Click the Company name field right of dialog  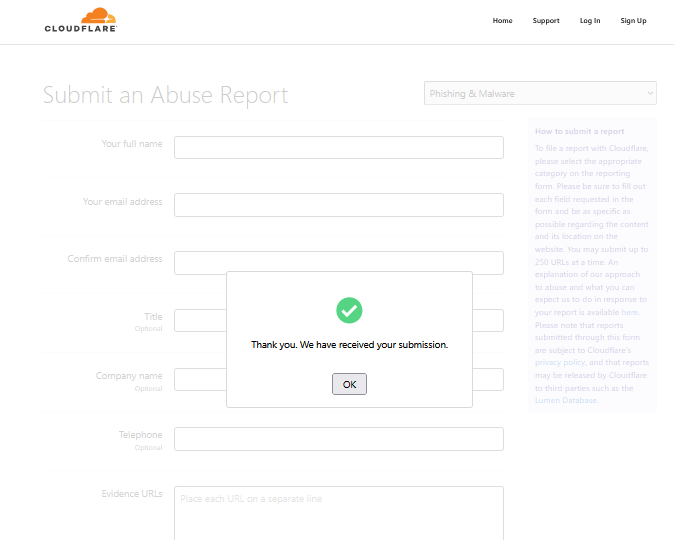(488, 380)
